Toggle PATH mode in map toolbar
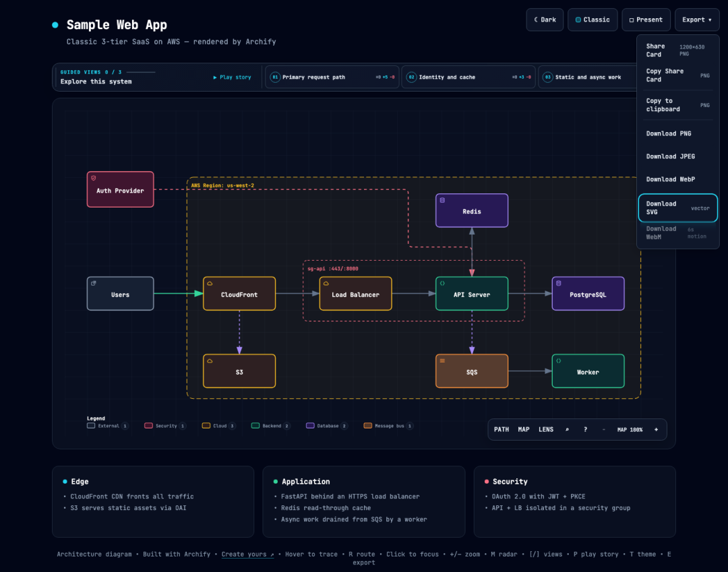728x572 pixels. pyautogui.click(x=502, y=430)
